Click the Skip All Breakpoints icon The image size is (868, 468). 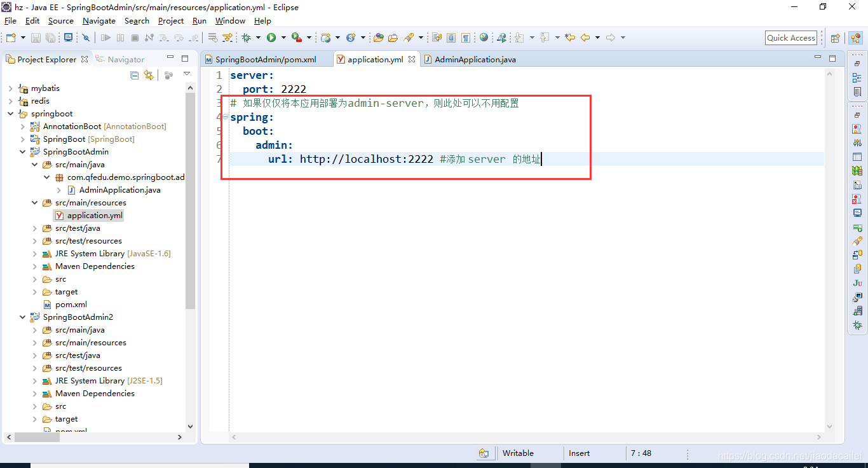coord(86,38)
